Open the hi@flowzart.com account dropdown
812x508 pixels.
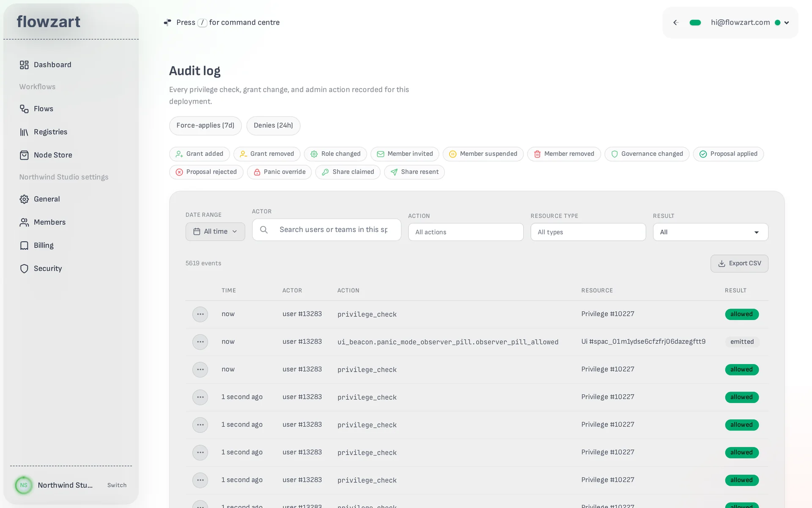[x=750, y=23]
